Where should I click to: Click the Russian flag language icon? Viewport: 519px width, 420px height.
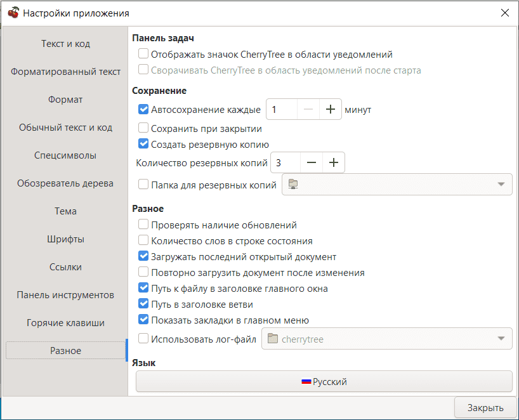306,382
